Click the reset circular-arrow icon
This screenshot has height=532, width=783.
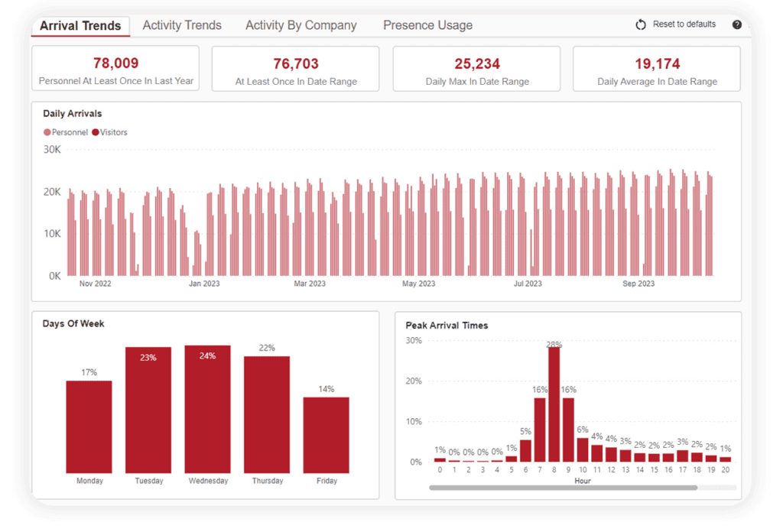[641, 24]
